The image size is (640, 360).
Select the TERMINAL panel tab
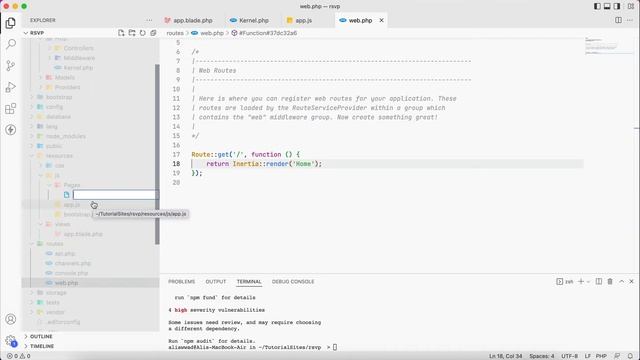249,282
